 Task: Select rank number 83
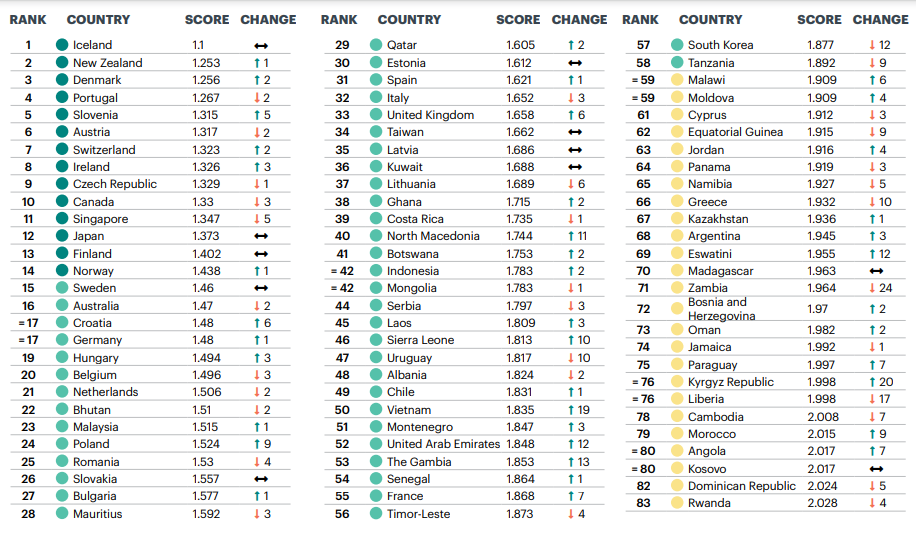pyautogui.click(x=643, y=503)
